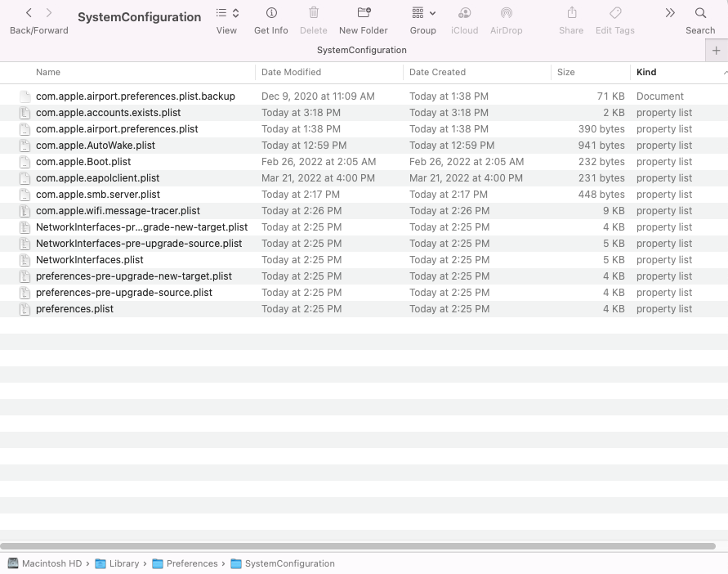Expand the toolbar overflow double chevron
Image resolution: width=728 pixels, height=574 pixels.
click(669, 13)
